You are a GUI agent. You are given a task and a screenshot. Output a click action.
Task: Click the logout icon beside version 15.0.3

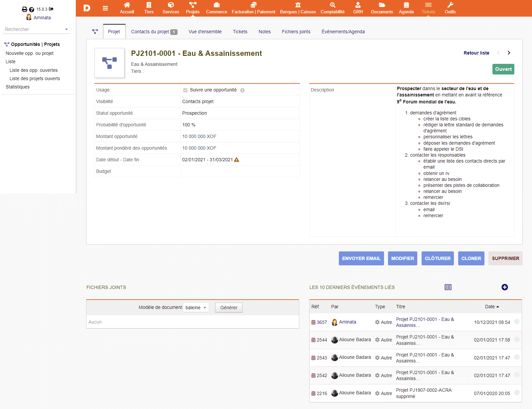51,9
